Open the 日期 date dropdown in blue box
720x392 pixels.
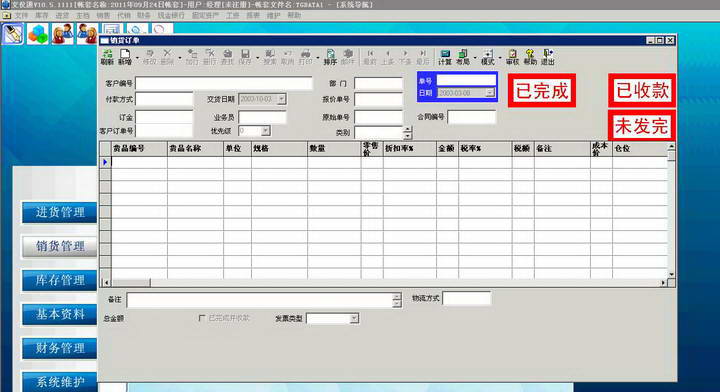point(490,93)
